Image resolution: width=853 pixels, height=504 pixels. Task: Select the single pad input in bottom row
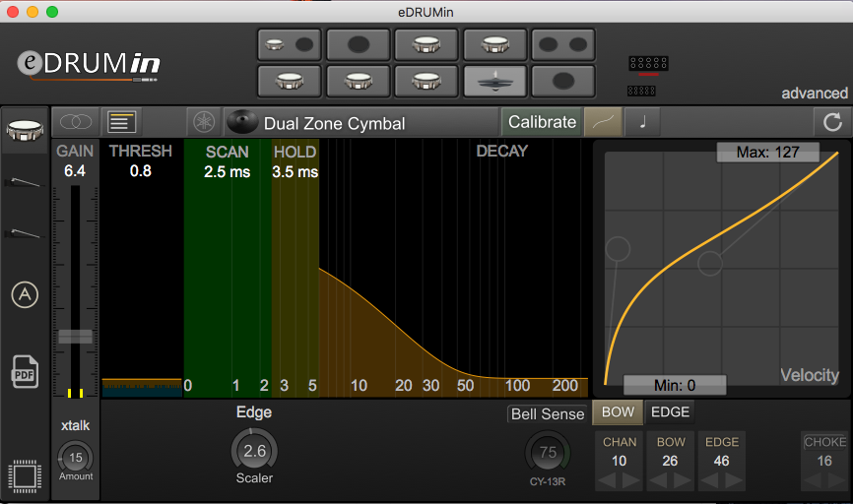pyautogui.click(x=563, y=81)
